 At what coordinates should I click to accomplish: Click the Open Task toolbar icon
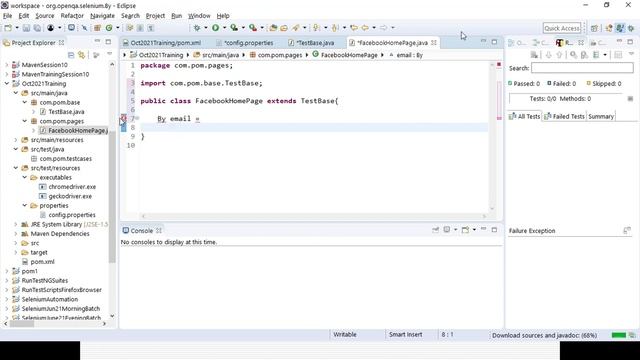pos(284,28)
